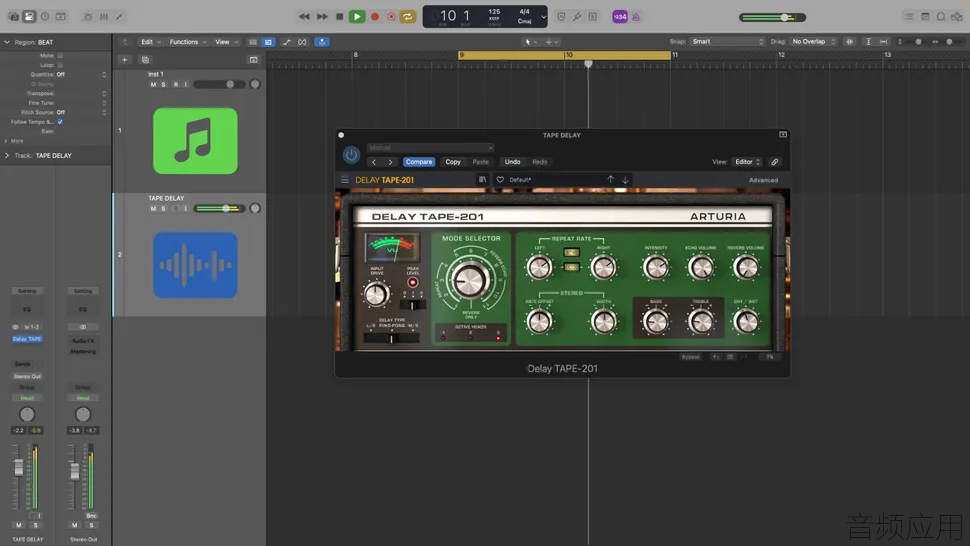Show automation button in tracks toolbar

[286, 42]
